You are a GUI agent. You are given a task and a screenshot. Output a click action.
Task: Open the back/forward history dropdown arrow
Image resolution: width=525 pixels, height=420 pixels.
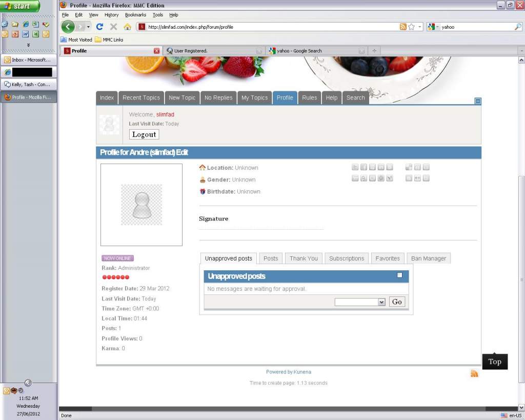[x=88, y=27]
